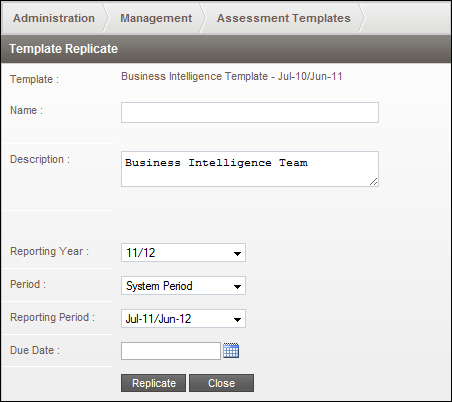This screenshot has width=452, height=402.
Task: Click the Template Replicate header title
Action: (x=63, y=49)
